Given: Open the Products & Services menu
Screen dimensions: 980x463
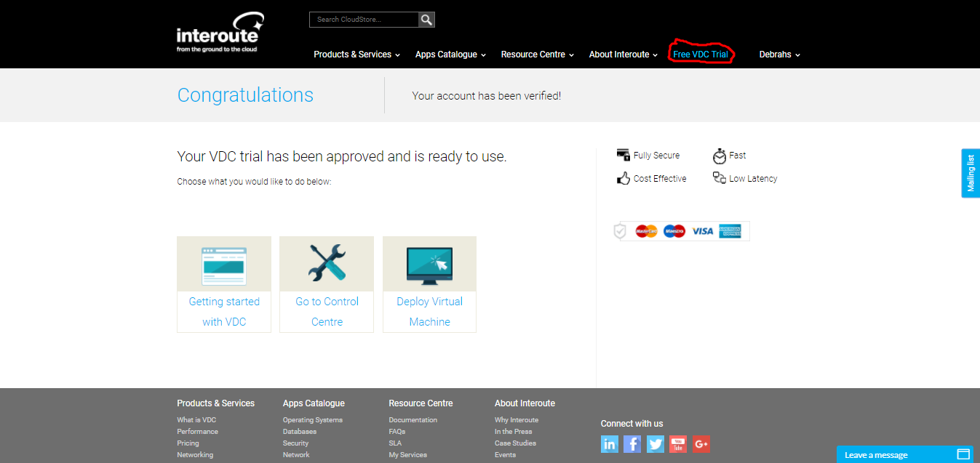Looking at the screenshot, I should pyautogui.click(x=357, y=55).
